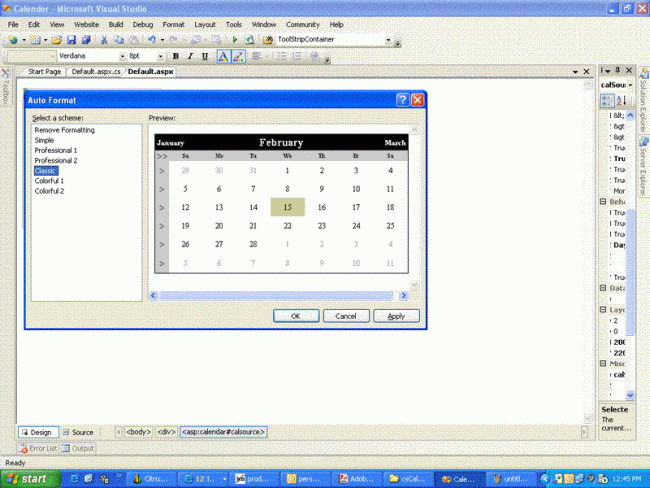Collapse the Behavior section in Properties
Screen dimensions: 650x488
pos(603,202)
